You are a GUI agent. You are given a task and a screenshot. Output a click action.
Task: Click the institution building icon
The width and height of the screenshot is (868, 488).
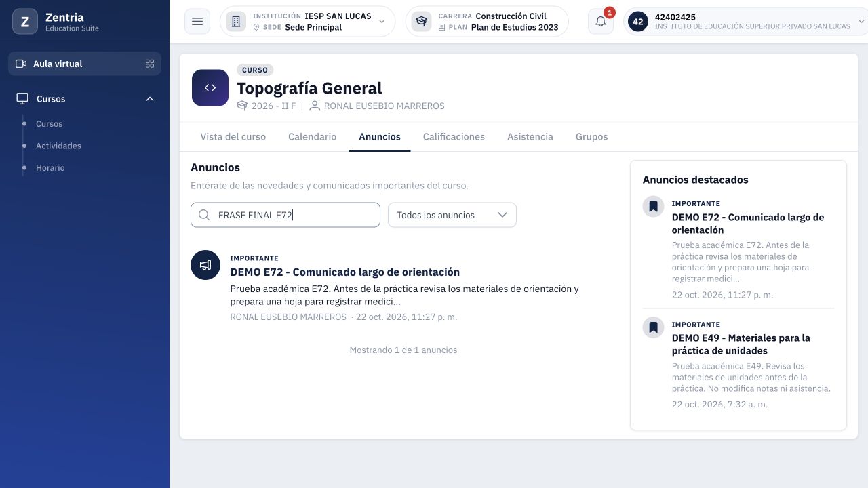(x=236, y=22)
